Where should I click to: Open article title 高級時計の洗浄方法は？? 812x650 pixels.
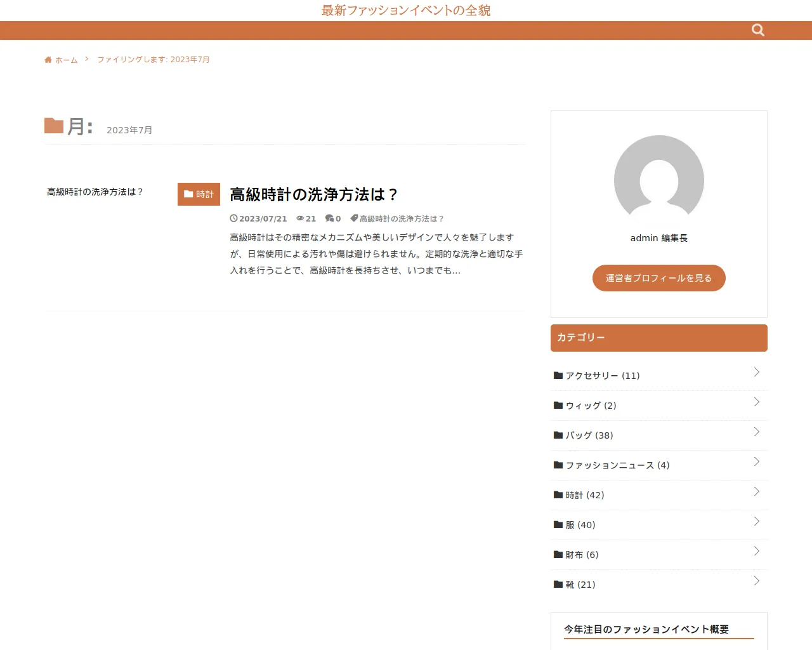coord(313,194)
